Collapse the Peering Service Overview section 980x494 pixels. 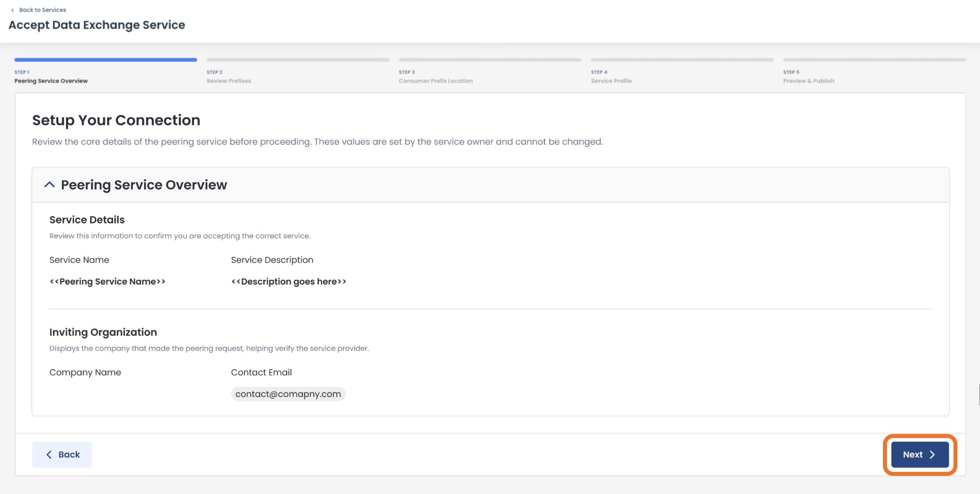coord(49,185)
